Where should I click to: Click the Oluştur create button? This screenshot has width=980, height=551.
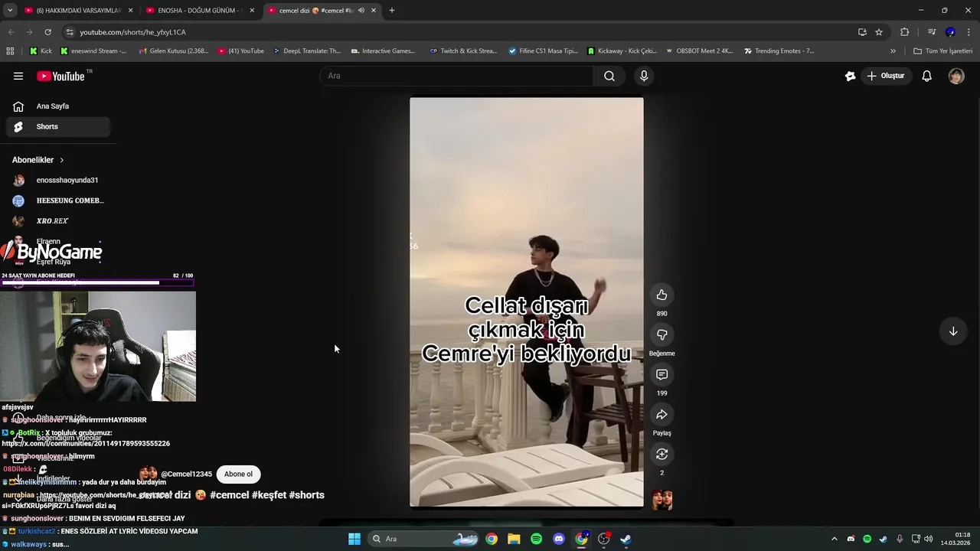coord(886,76)
